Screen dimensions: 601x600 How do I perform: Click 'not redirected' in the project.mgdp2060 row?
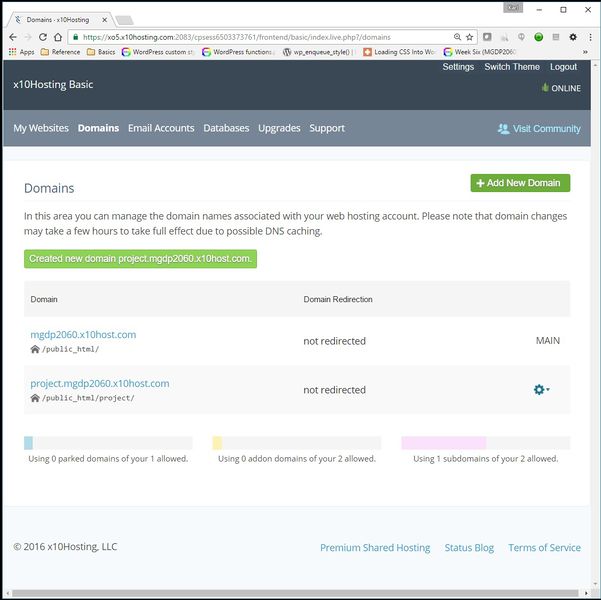334,390
